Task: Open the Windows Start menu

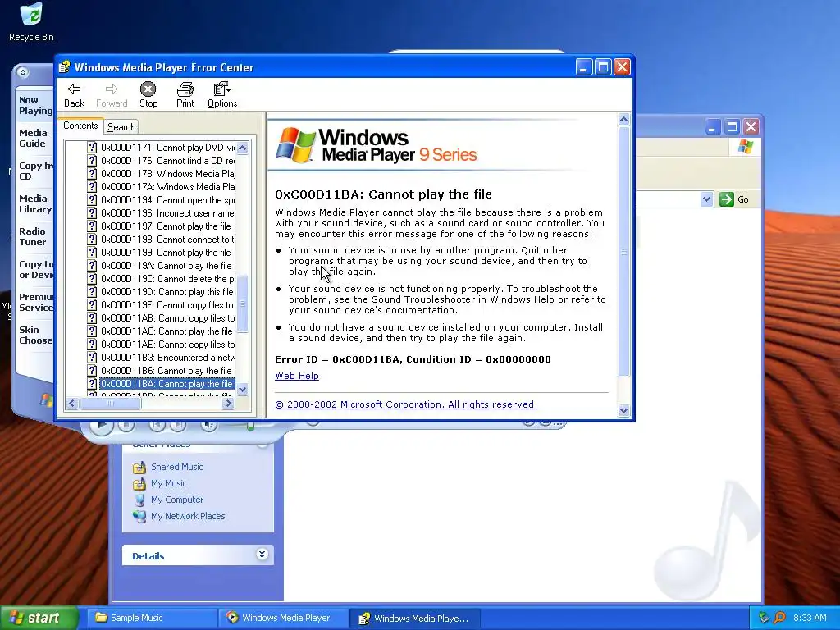Action: [x=39, y=618]
